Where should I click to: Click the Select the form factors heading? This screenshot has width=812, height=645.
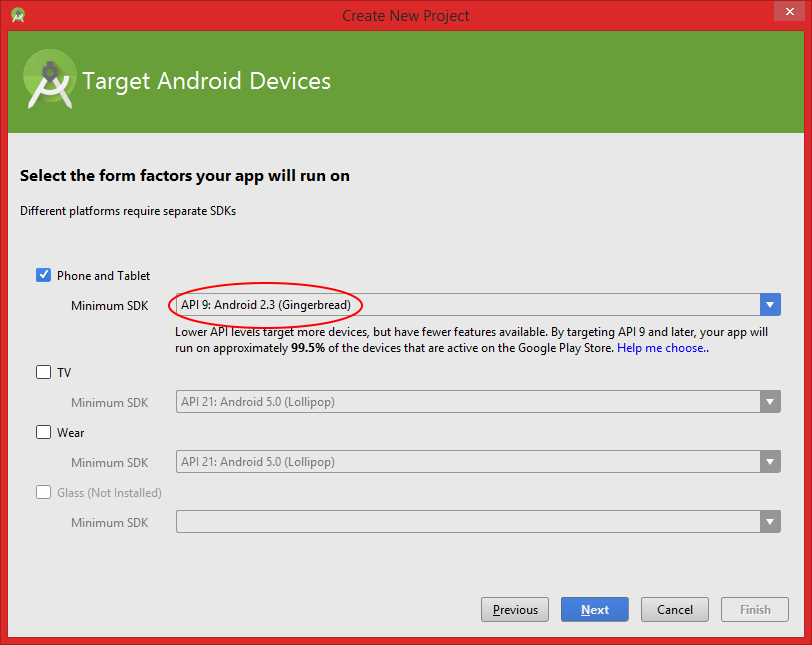pyautogui.click(x=184, y=176)
